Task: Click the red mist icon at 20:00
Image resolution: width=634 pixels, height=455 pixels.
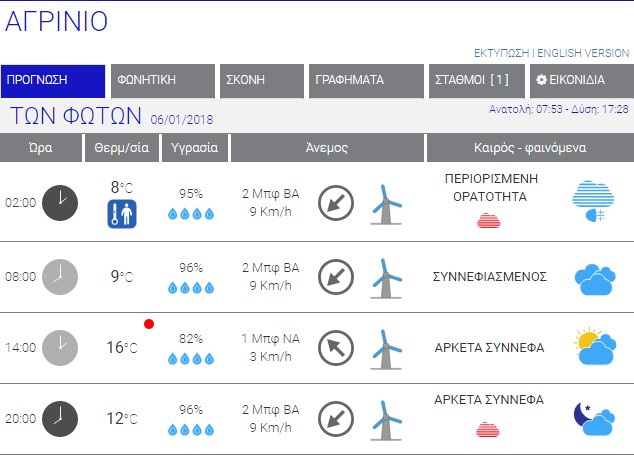Action: tap(489, 429)
